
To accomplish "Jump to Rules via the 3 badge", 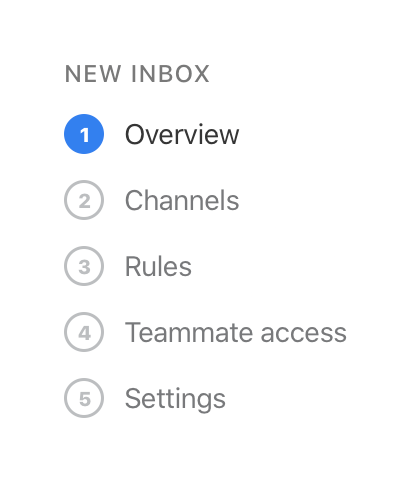I will coord(84,266).
